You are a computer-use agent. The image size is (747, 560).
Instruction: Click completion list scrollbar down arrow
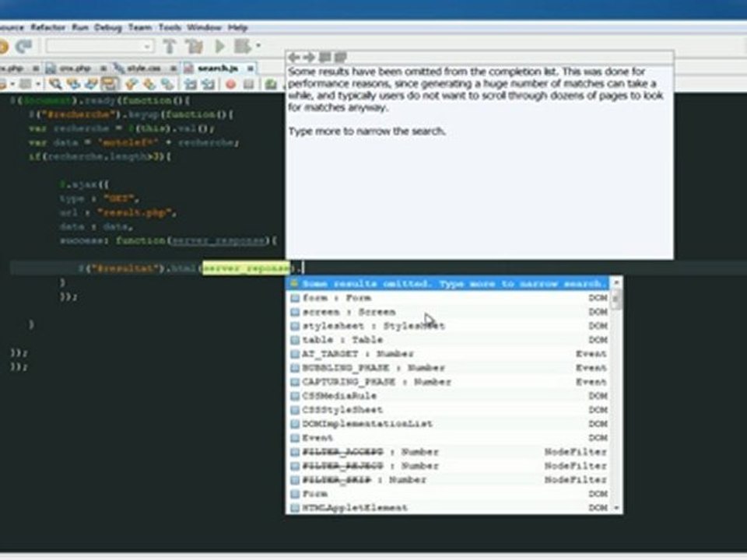[616, 508]
